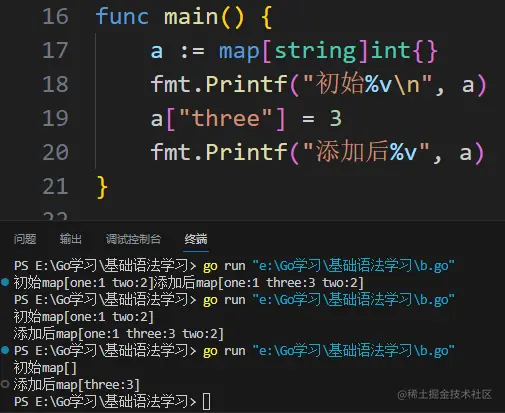Click the hollow command marker beside 添加后map[three:3]
Screen dimensions: 505x413
coord(5,384)
